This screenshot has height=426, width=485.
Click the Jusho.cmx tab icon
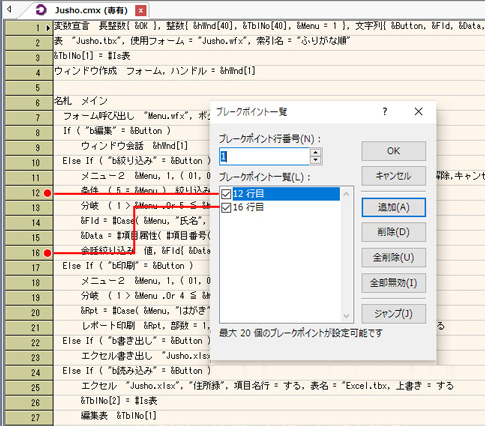pyautogui.click(x=41, y=10)
